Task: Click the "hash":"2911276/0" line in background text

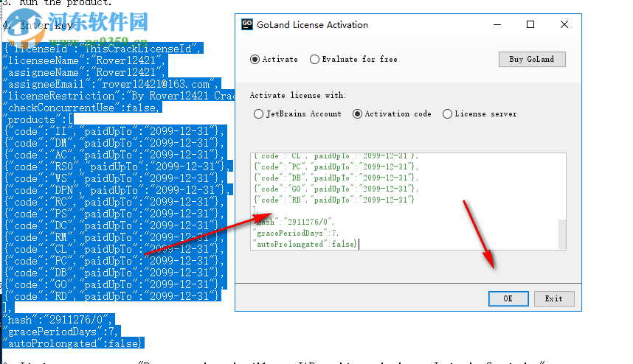Action: click(x=58, y=320)
